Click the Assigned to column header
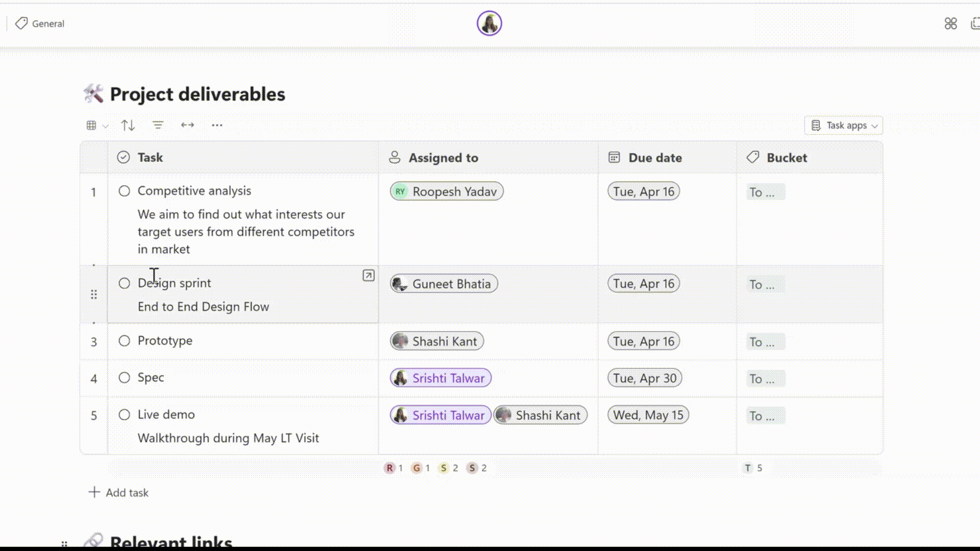Screen dimensions: 980x551 [443, 158]
